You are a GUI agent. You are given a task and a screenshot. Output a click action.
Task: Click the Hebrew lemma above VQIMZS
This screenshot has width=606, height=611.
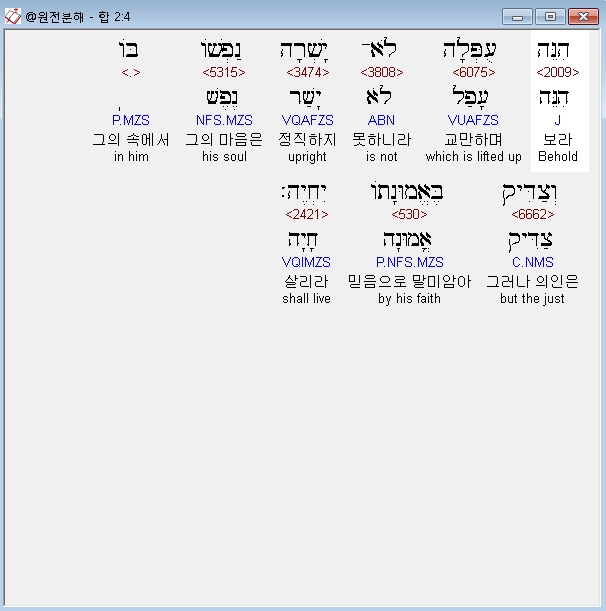pos(303,240)
